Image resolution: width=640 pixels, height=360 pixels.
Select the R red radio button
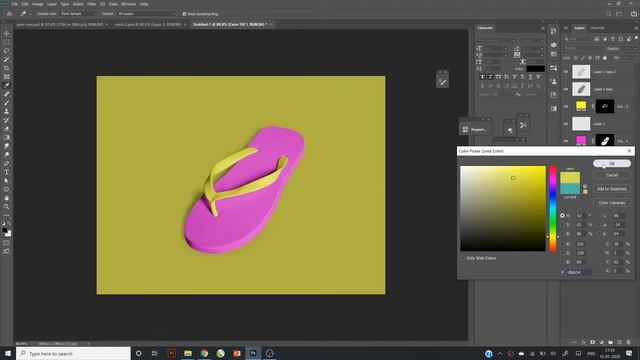point(562,244)
